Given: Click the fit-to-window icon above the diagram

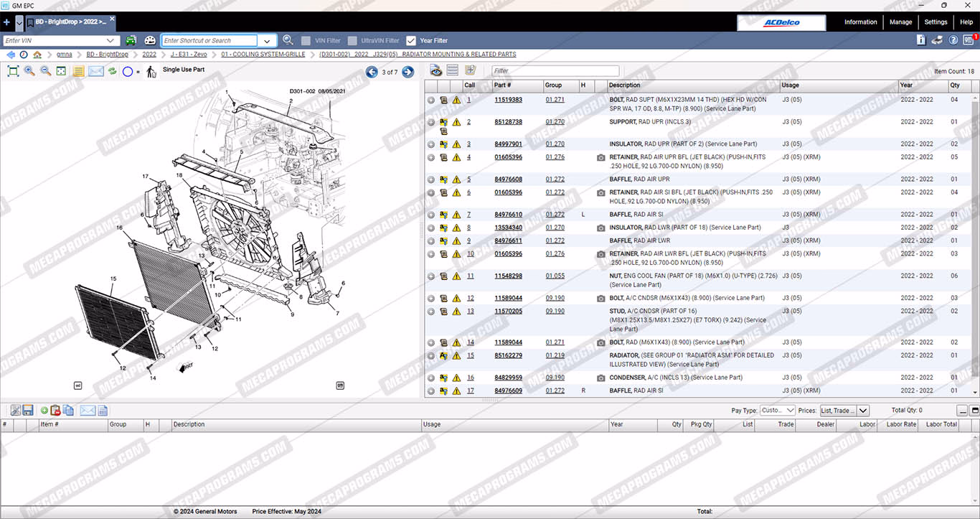Looking at the screenshot, I should pos(13,71).
